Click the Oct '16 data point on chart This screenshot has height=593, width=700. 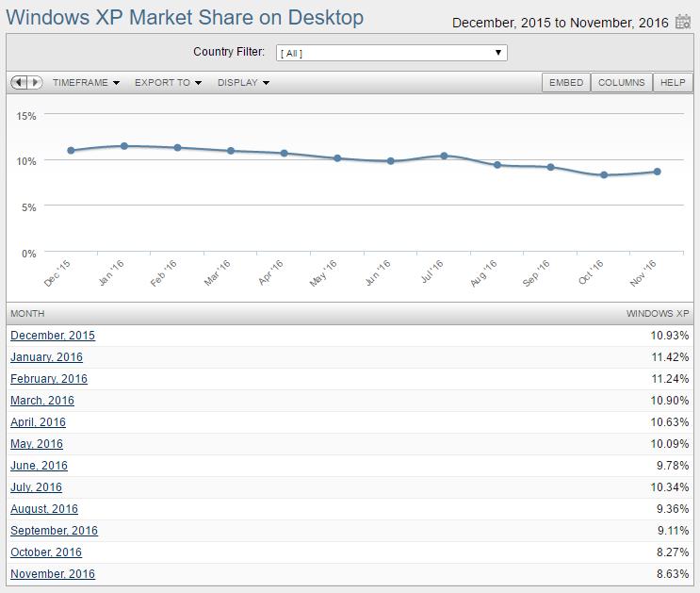604,175
